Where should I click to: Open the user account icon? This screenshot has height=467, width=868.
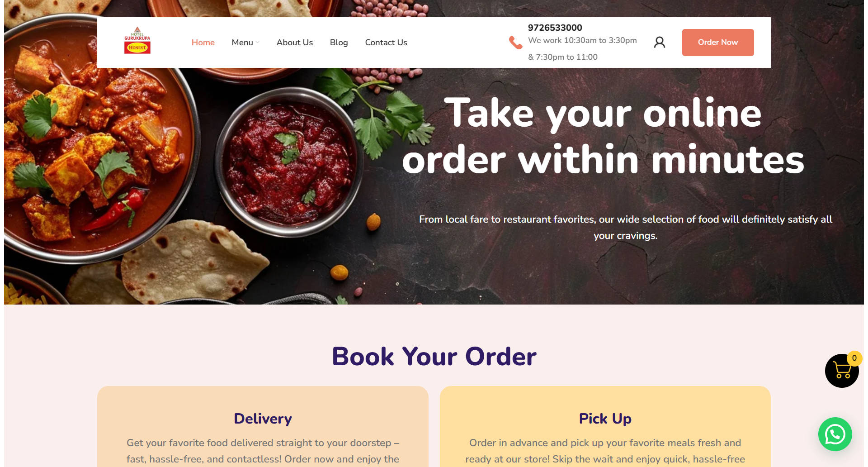[660, 43]
